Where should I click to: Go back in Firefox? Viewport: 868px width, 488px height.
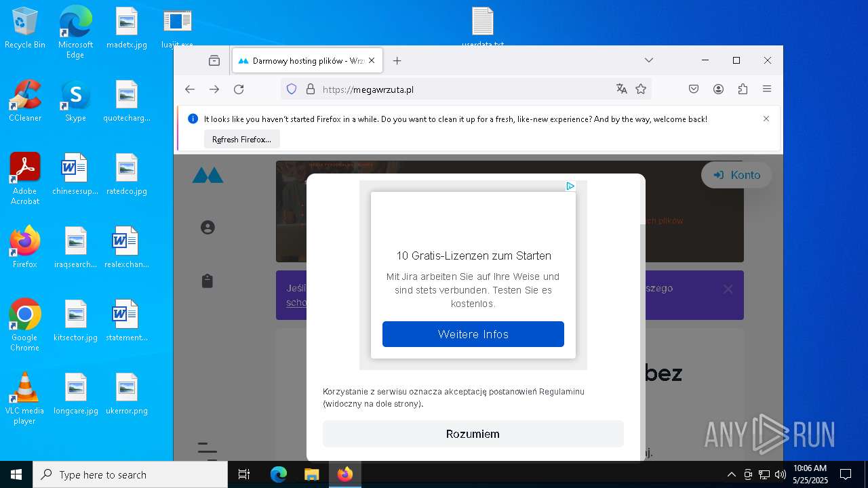(x=190, y=89)
